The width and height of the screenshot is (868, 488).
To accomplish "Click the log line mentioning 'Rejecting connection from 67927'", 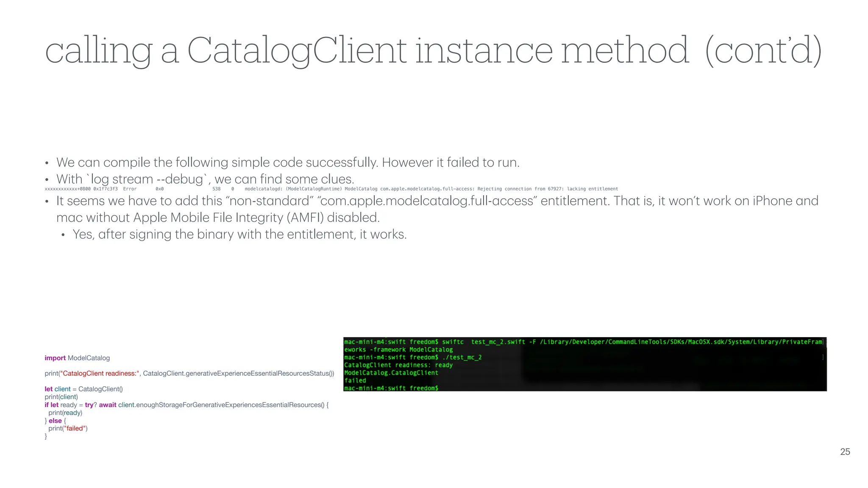I will (331, 189).
